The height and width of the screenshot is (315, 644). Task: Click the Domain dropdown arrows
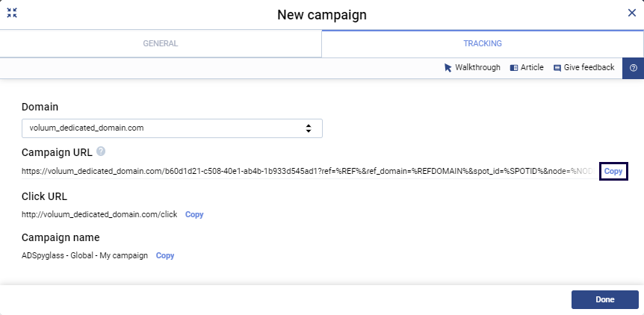[x=309, y=128]
